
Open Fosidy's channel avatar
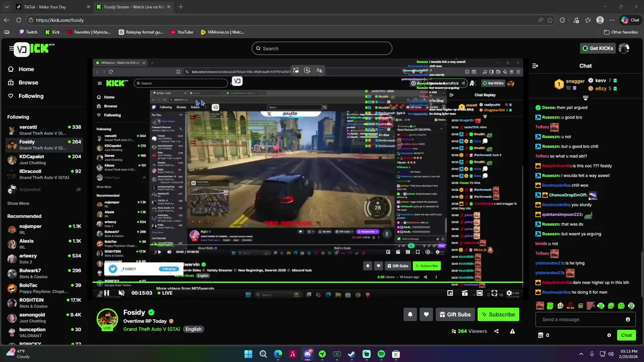[107, 319]
